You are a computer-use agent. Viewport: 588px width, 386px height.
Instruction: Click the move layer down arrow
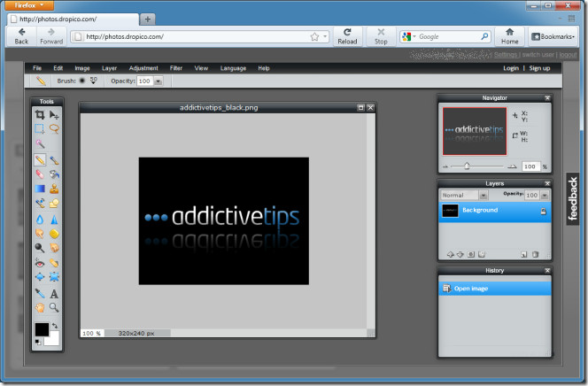coord(460,254)
